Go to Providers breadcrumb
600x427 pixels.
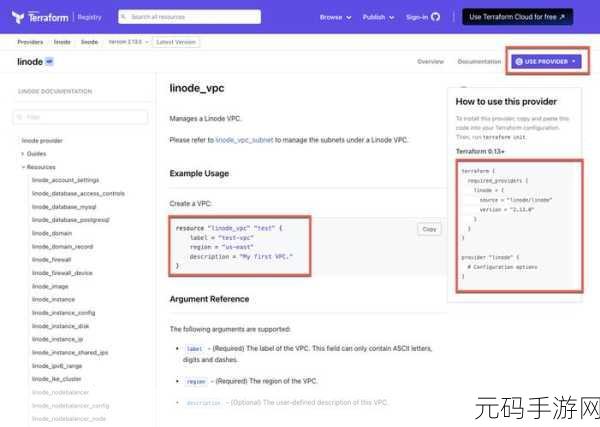point(30,42)
